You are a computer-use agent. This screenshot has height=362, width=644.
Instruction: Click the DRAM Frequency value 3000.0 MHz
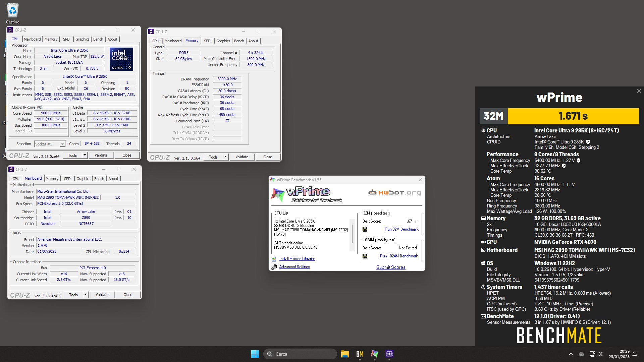click(x=227, y=79)
